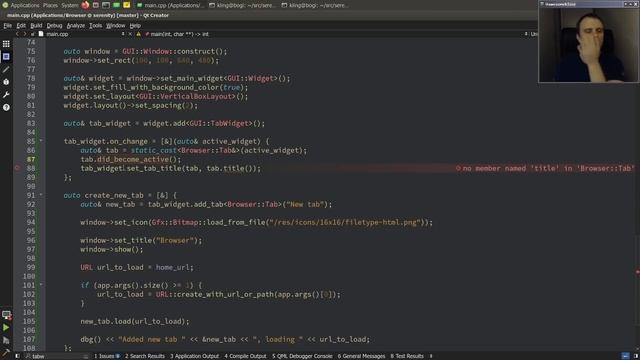Collapse the fold marker at line 91
The height and width of the screenshot is (360, 640).
pos(41,195)
